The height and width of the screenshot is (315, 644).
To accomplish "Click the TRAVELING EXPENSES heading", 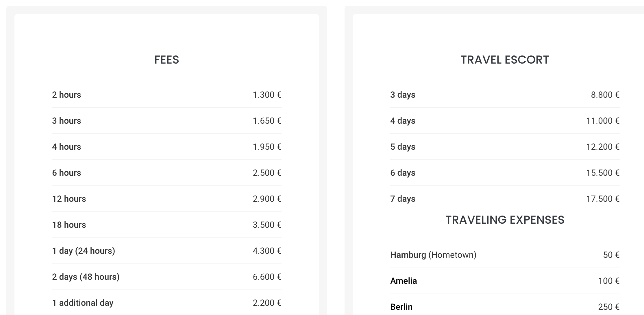I will [x=505, y=220].
